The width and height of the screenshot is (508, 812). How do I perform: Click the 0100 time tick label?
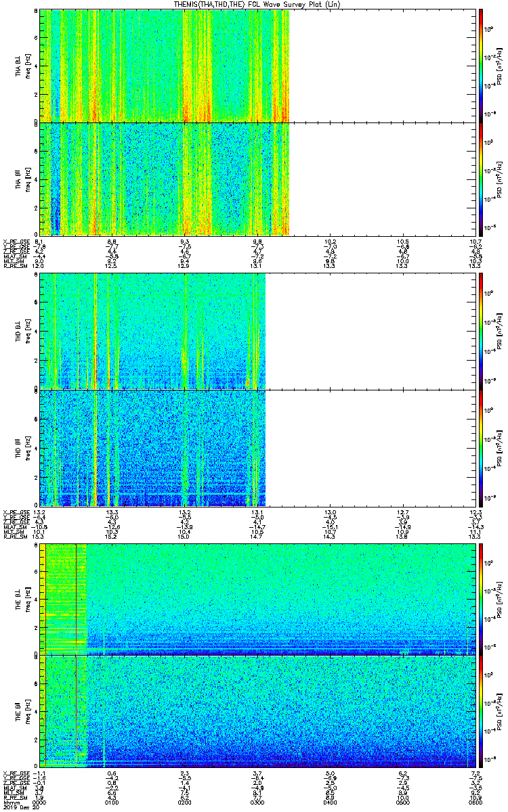tap(112, 801)
